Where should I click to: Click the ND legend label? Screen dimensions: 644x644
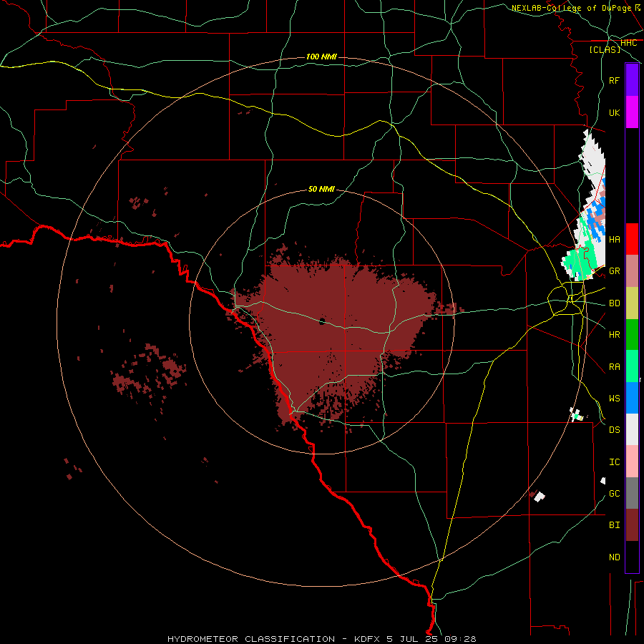[614, 557]
